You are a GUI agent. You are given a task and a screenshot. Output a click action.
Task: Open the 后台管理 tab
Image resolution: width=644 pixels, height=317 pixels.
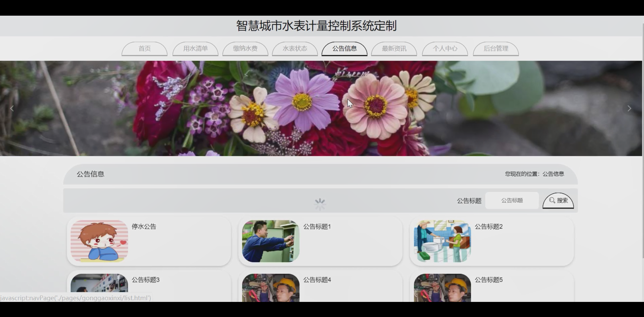coord(496,49)
